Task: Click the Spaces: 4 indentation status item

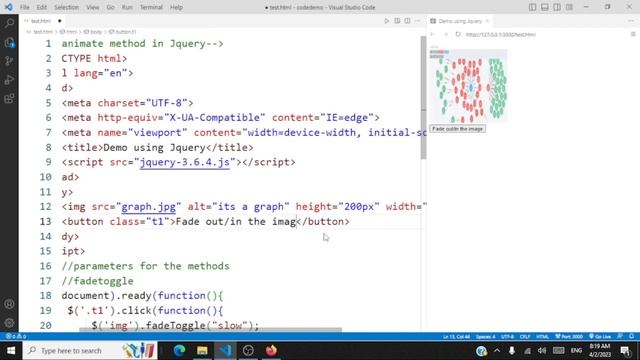Action: [x=485, y=337]
